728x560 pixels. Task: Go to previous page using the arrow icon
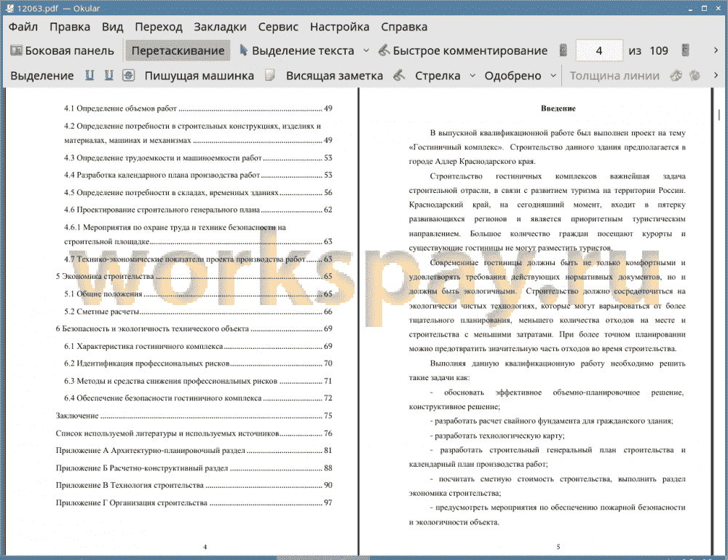pos(563,50)
